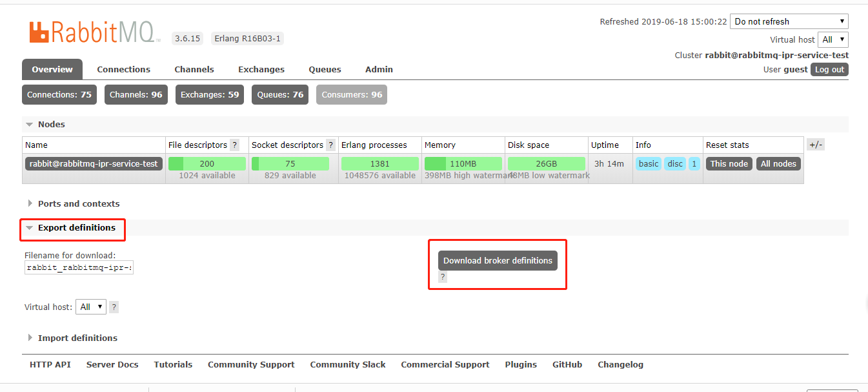
Task: Click the basic info tag
Action: pos(649,164)
